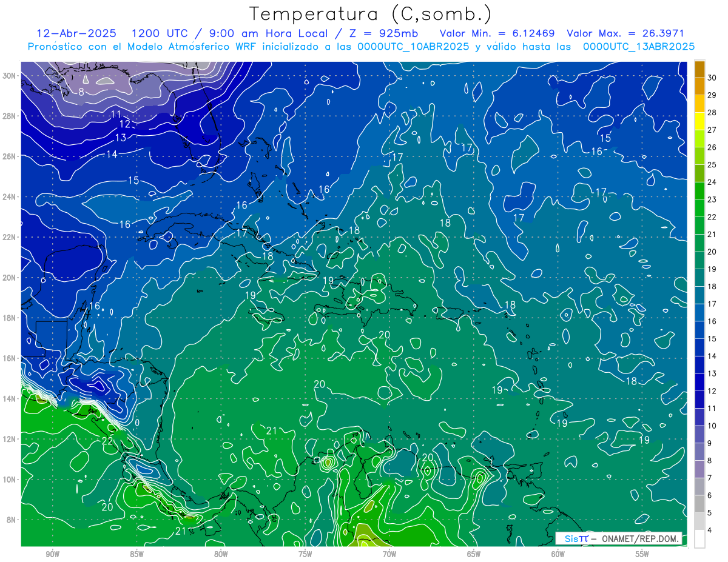This screenshot has height=562, width=728.
Task: Click the "70W" longitude axis label
Action: pos(389,554)
